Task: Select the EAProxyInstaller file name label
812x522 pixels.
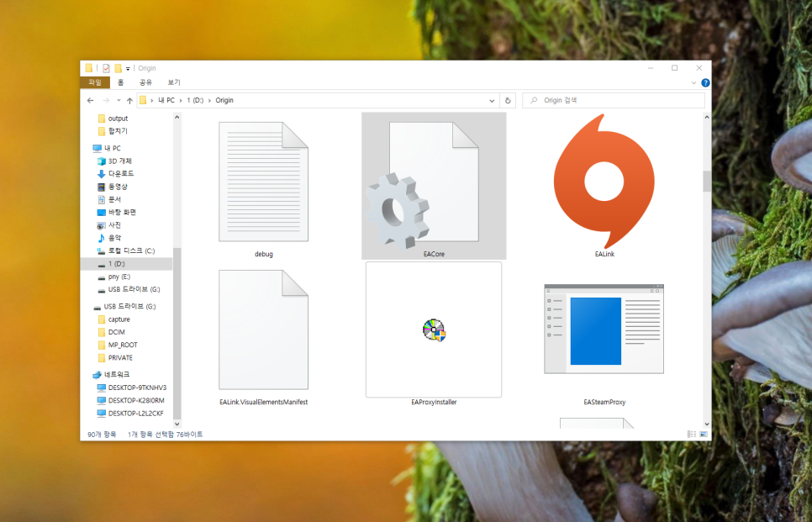Action: [434, 402]
